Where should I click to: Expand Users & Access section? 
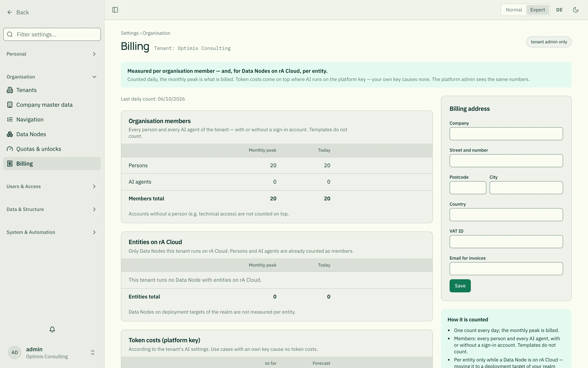pos(52,186)
